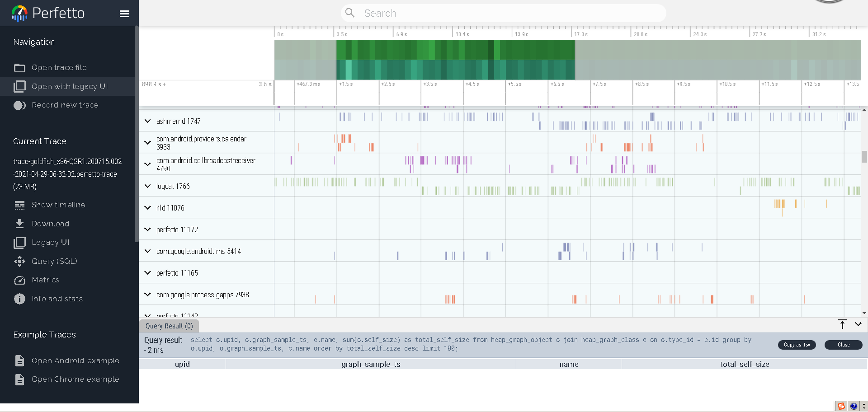Move query panel to top with arrow icon

coord(842,324)
